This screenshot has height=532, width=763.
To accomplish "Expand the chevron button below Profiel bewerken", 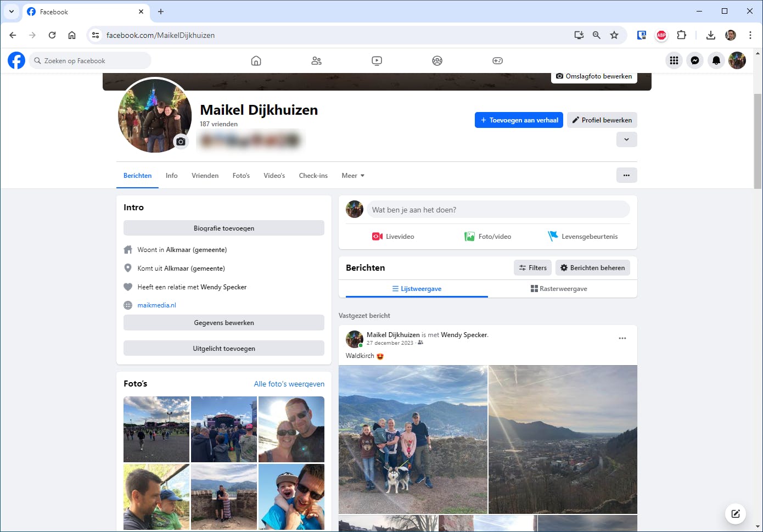I will coord(626,139).
